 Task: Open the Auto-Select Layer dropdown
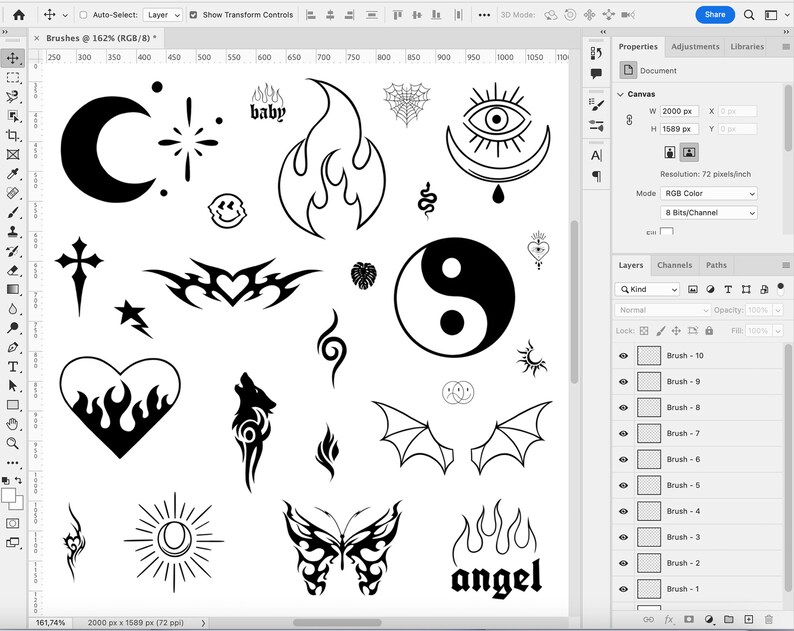[163, 15]
